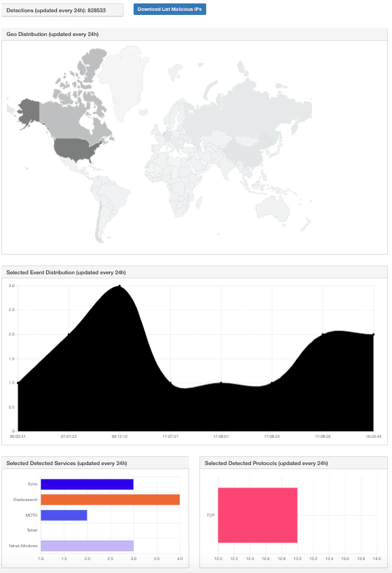This screenshot has height=573, width=392.
Task: Click the 18:29:45 x-axis time label
Action: click(374, 437)
